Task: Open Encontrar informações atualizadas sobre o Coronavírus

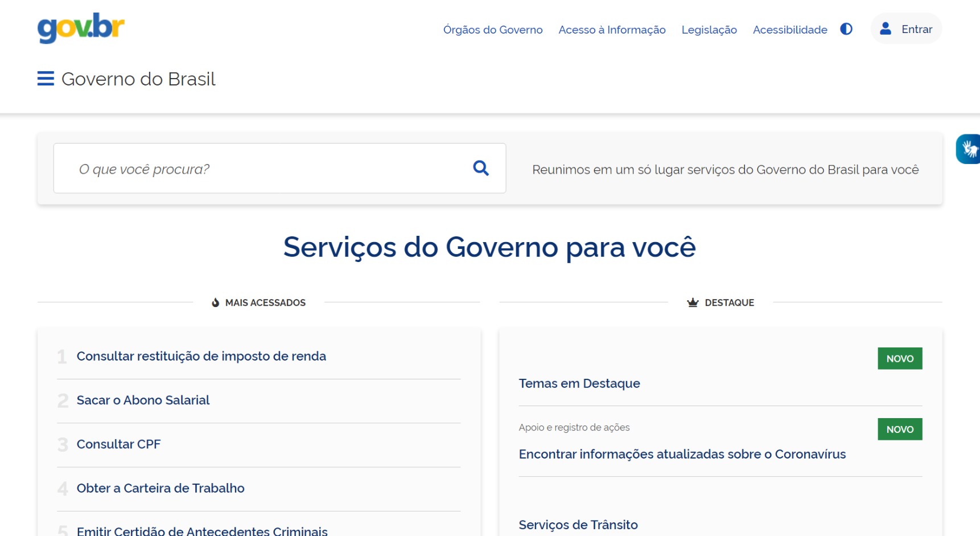Action: pyautogui.click(x=682, y=454)
